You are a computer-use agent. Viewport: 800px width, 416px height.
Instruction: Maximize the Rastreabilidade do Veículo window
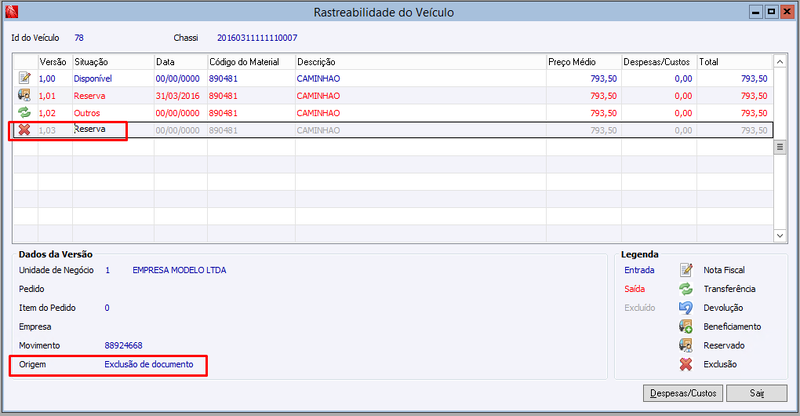pos(771,12)
